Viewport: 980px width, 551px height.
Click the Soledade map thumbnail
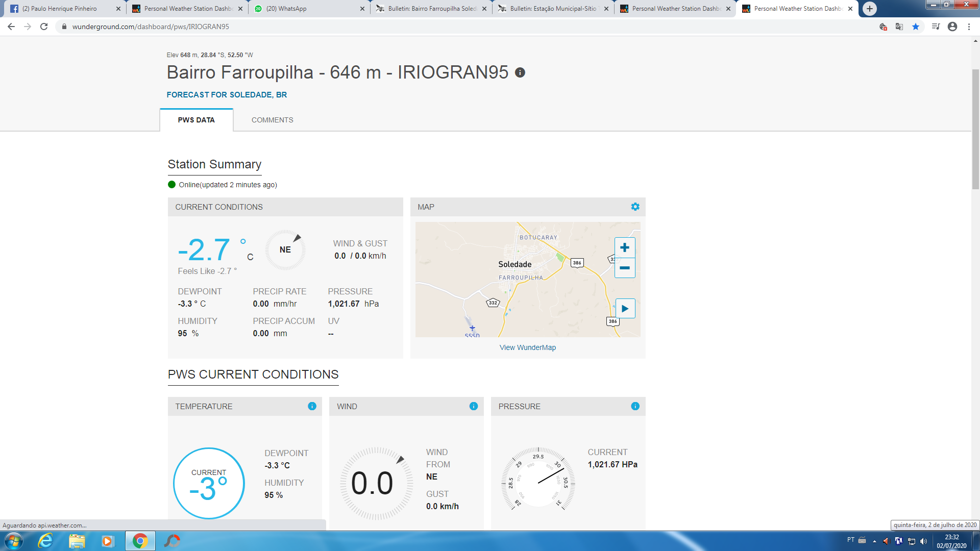tap(528, 280)
